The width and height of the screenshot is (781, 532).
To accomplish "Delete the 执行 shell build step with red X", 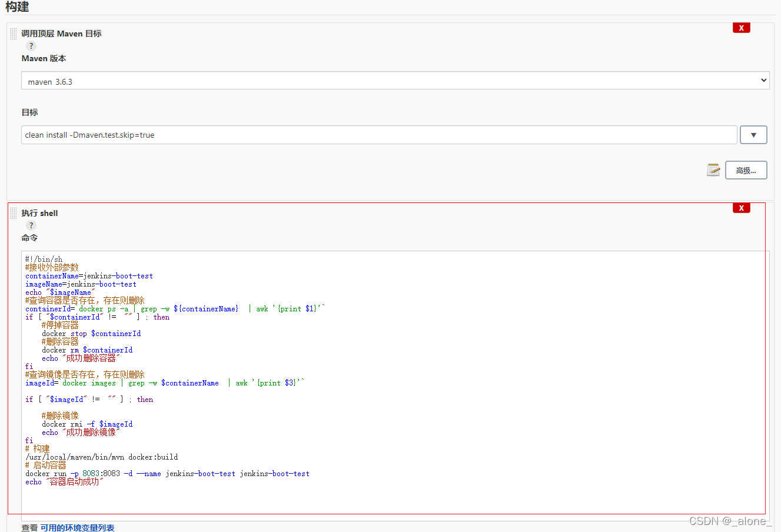I will coord(741,208).
